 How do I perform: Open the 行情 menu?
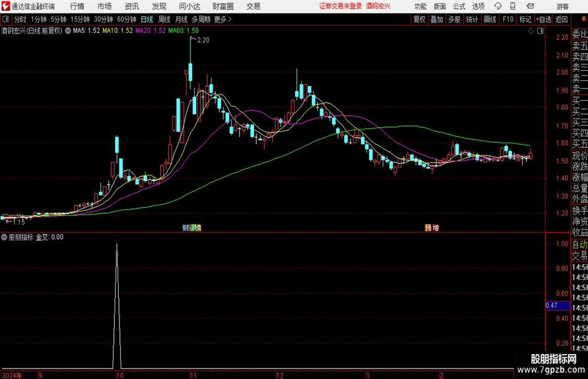(77, 6)
